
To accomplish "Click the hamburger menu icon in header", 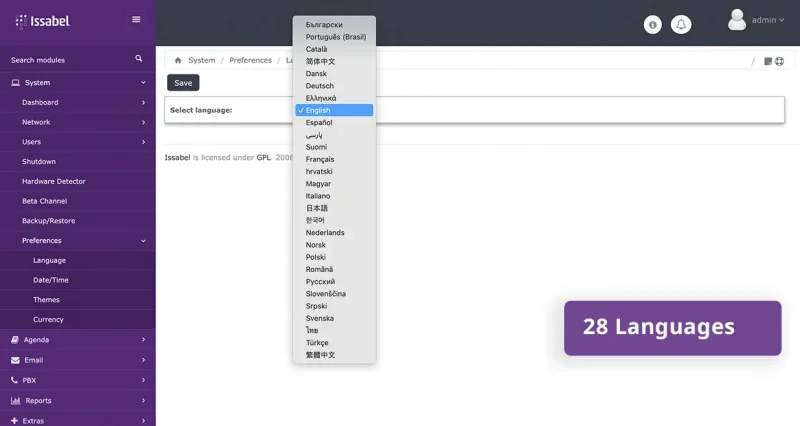I will tap(136, 19).
